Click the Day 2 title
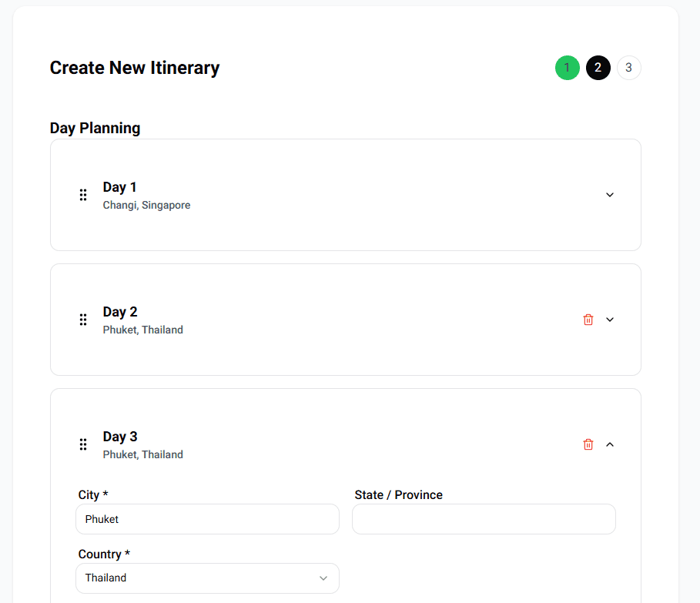700x603 pixels. (119, 312)
